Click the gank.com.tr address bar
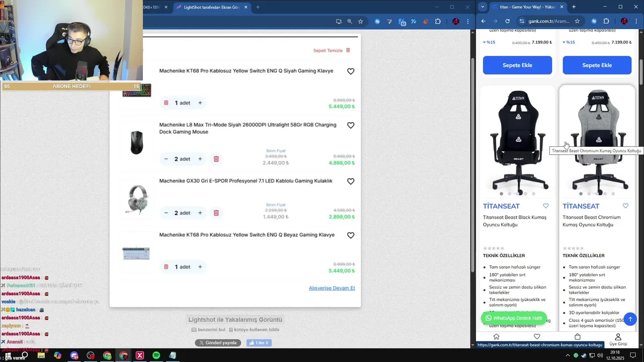The image size is (644, 362). (550, 21)
